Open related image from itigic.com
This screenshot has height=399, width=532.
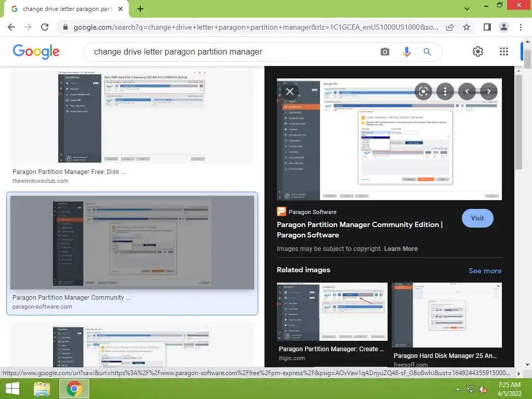click(x=332, y=312)
